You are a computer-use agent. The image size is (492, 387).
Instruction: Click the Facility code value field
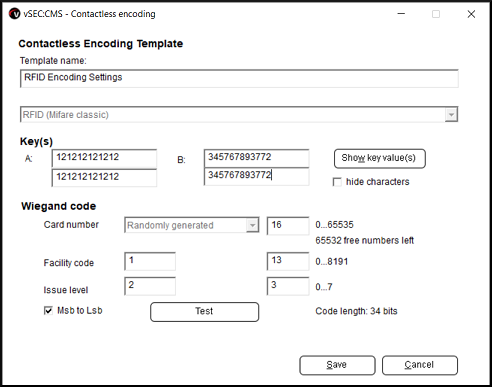[150, 261]
